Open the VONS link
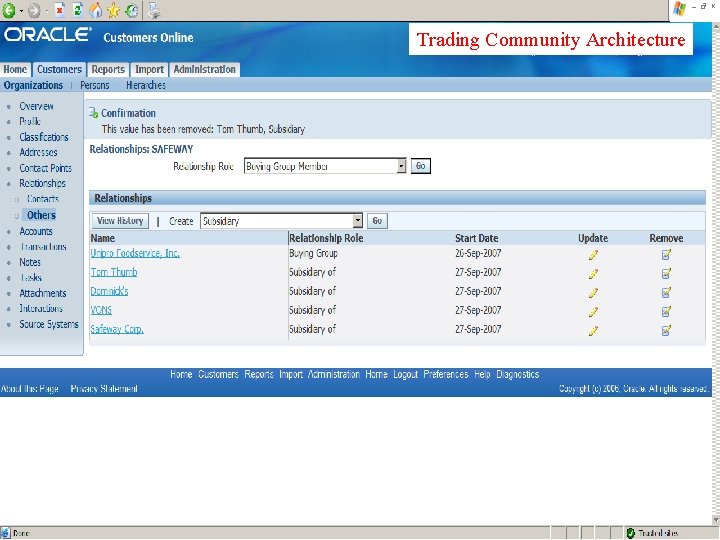 (x=101, y=310)
